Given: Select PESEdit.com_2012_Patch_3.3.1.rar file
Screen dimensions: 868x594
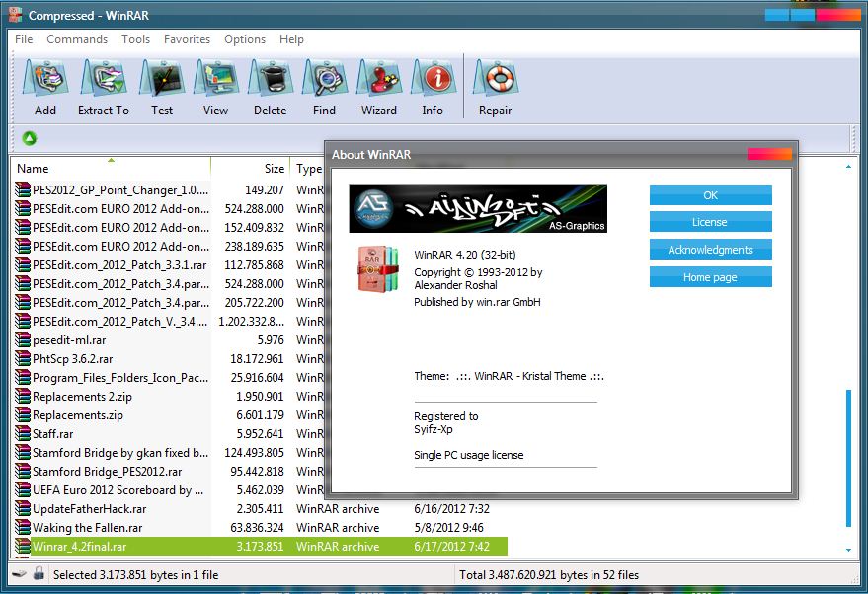Looking at the screenshot, I should [x=119, y=264].
